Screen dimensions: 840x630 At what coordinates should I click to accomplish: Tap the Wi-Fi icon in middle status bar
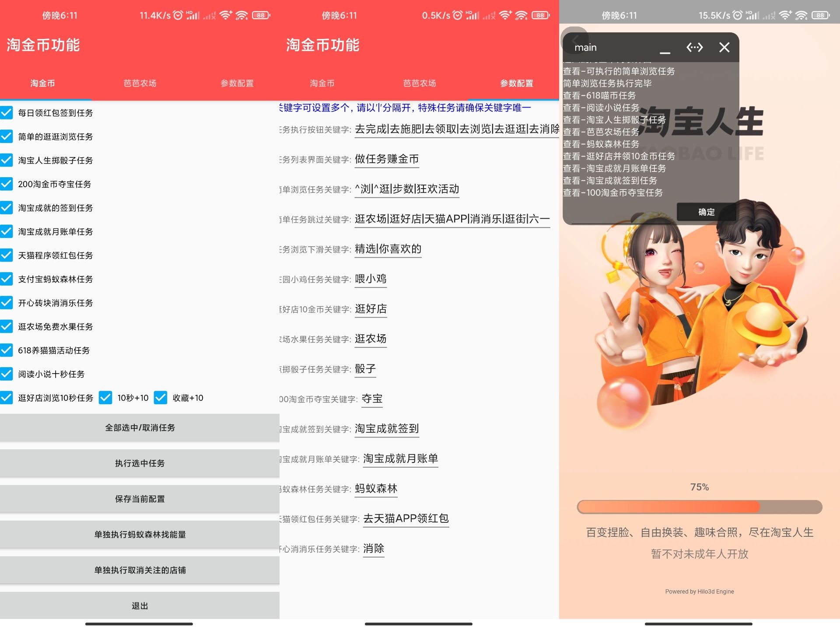521,15
